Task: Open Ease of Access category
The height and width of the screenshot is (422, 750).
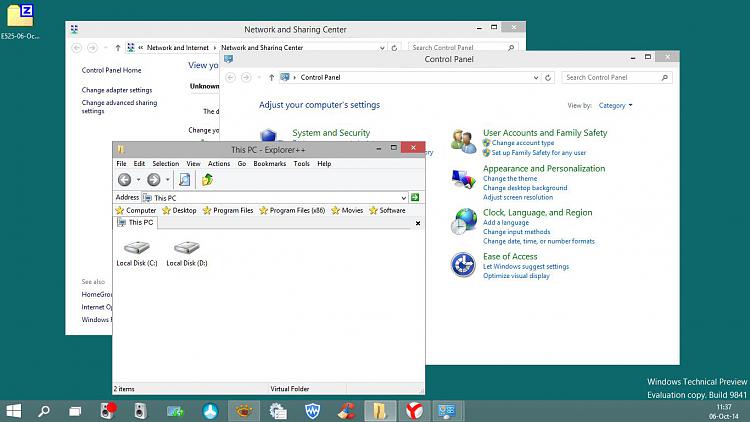Action: click(x=510, y=257)
